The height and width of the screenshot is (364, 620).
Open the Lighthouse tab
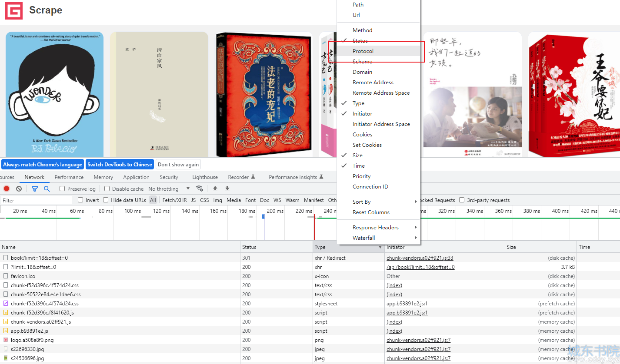[x=205, y=177]
